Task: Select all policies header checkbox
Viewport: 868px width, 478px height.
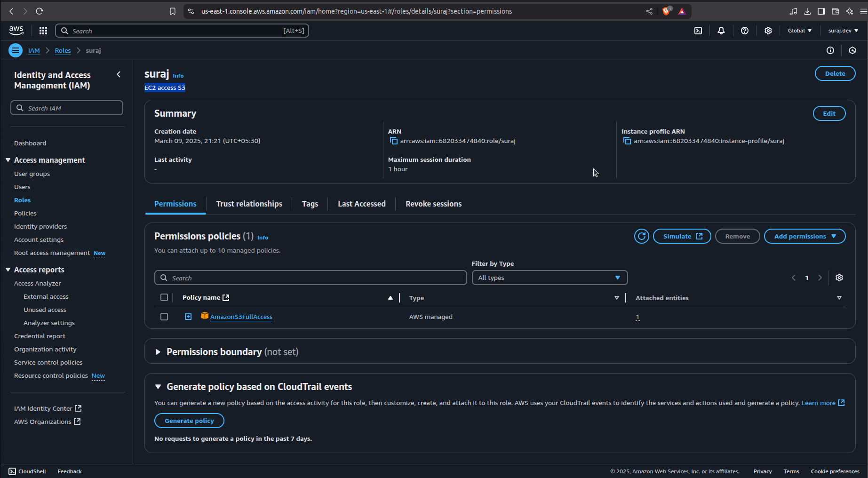Action: tap(164, 297)
